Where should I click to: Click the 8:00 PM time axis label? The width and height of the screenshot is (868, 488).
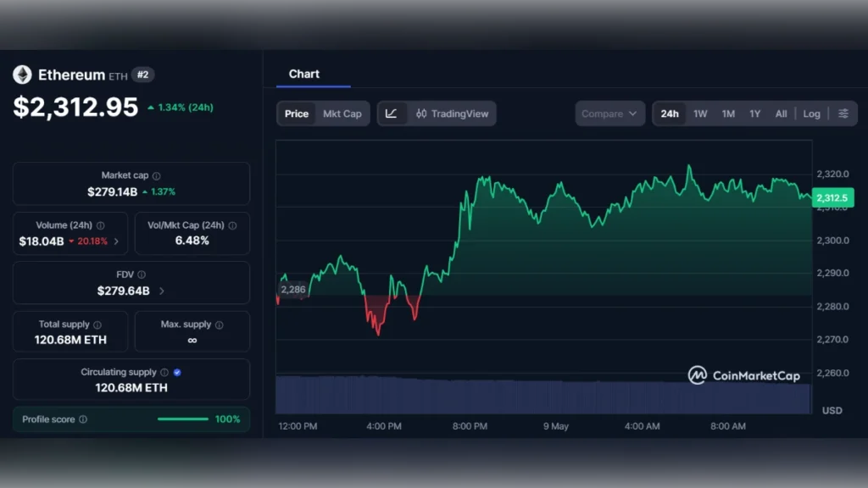pyautogui.click(x=470, y=427)
